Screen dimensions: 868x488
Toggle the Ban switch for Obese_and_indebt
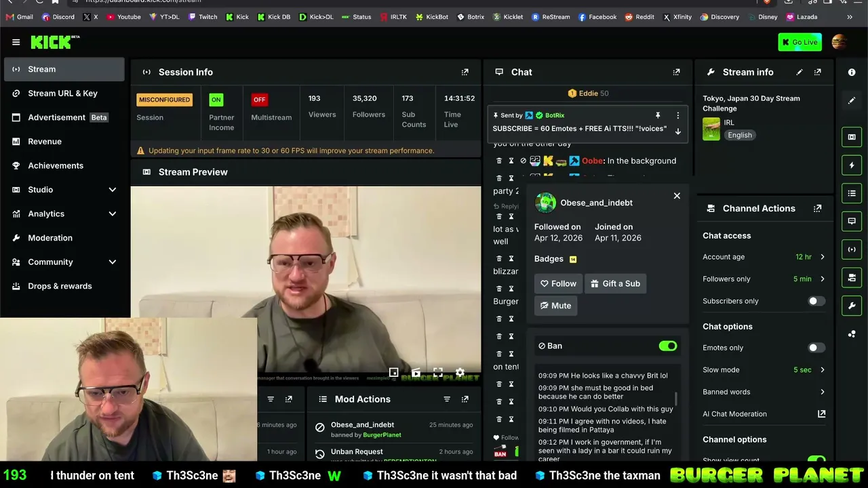click(668, 346)
